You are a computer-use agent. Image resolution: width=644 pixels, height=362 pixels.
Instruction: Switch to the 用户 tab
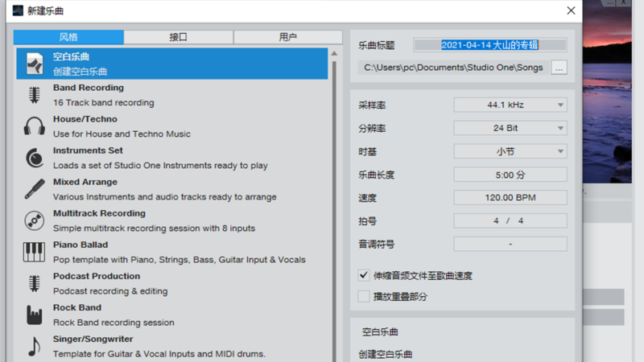[287, 37]
